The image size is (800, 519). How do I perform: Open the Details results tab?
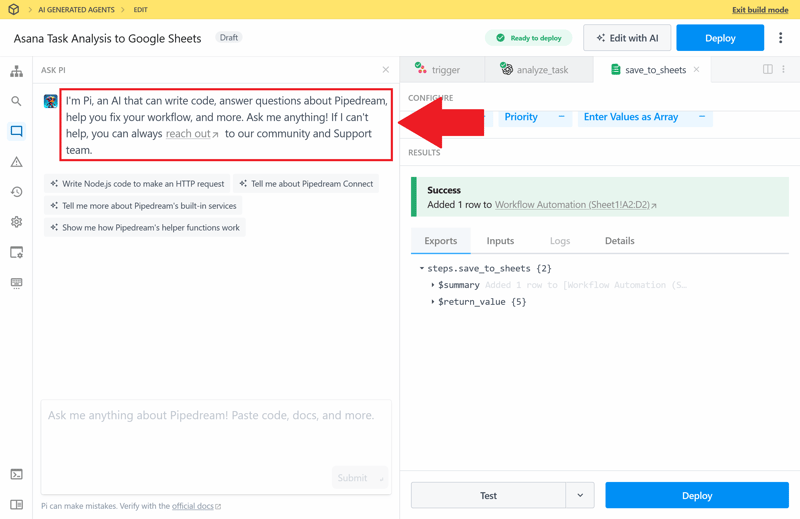tap(620, 241)
